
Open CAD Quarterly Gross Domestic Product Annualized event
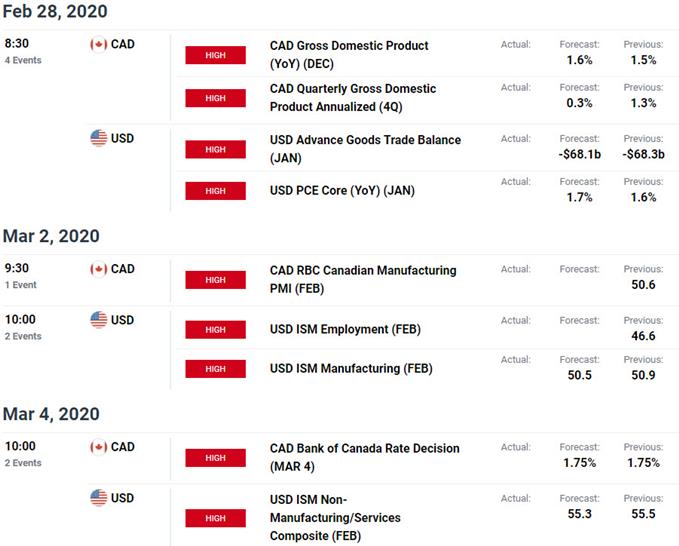coord(353,97)
